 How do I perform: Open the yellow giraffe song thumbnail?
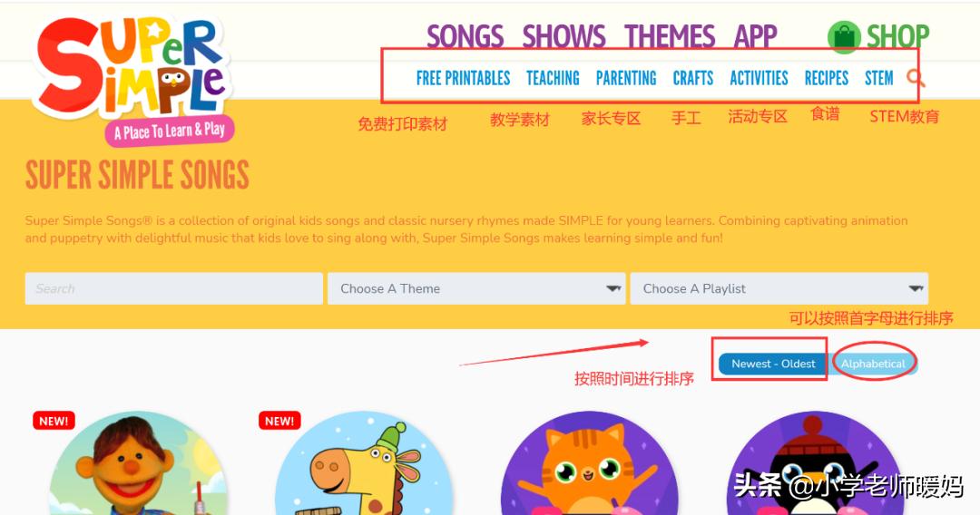364,463
